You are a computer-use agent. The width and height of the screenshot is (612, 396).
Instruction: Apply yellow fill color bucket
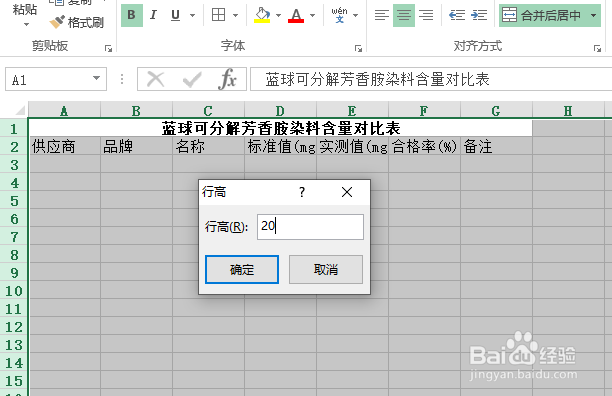(x=262, y=15)
